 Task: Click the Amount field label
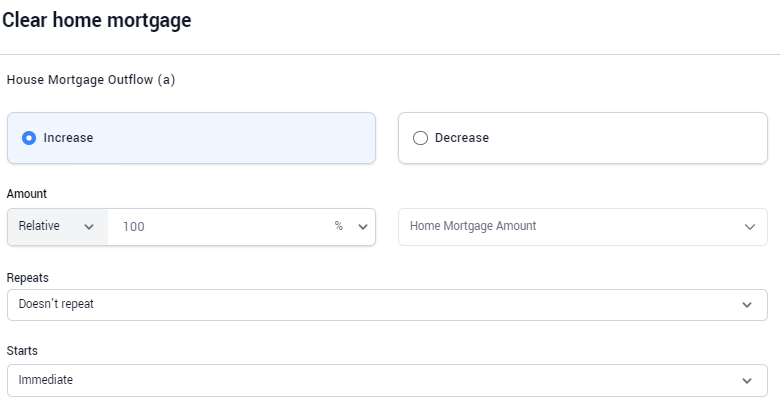pos(27,194)
